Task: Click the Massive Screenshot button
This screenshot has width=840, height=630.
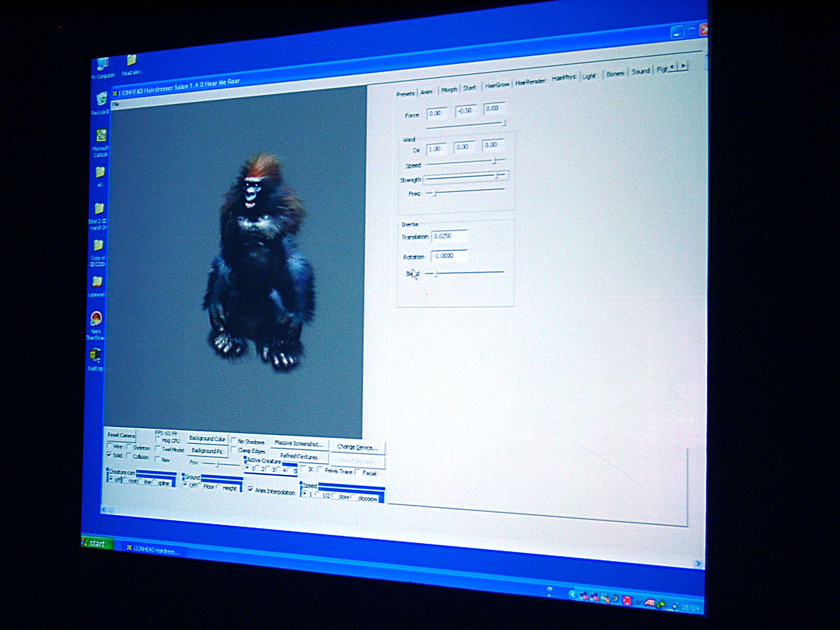Action: click(299, 443)
